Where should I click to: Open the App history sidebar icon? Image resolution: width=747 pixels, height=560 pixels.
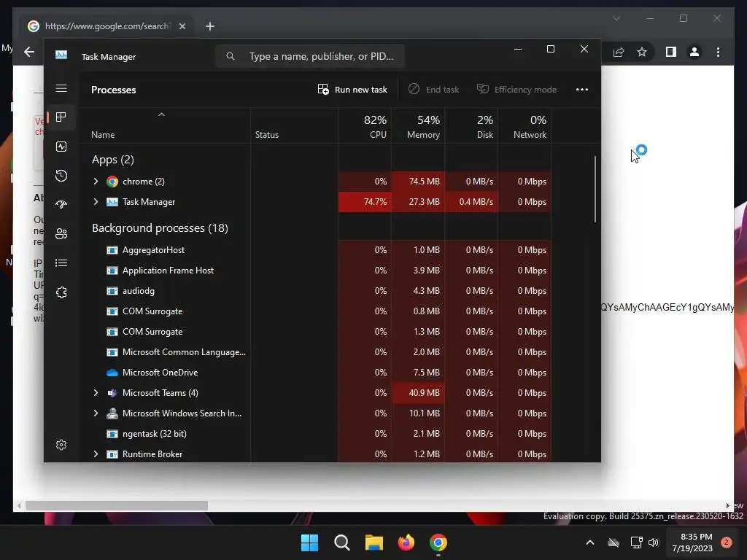(x=61, y=176)
